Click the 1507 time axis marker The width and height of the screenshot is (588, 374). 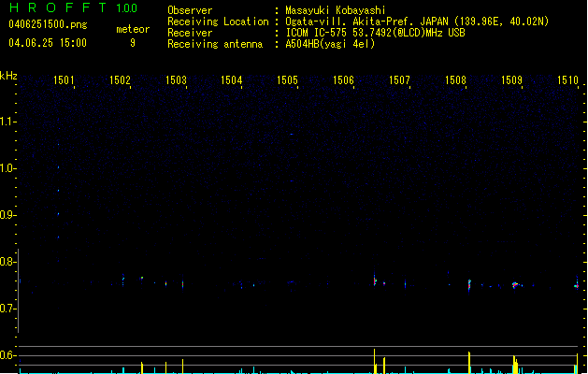pos(399,80)
